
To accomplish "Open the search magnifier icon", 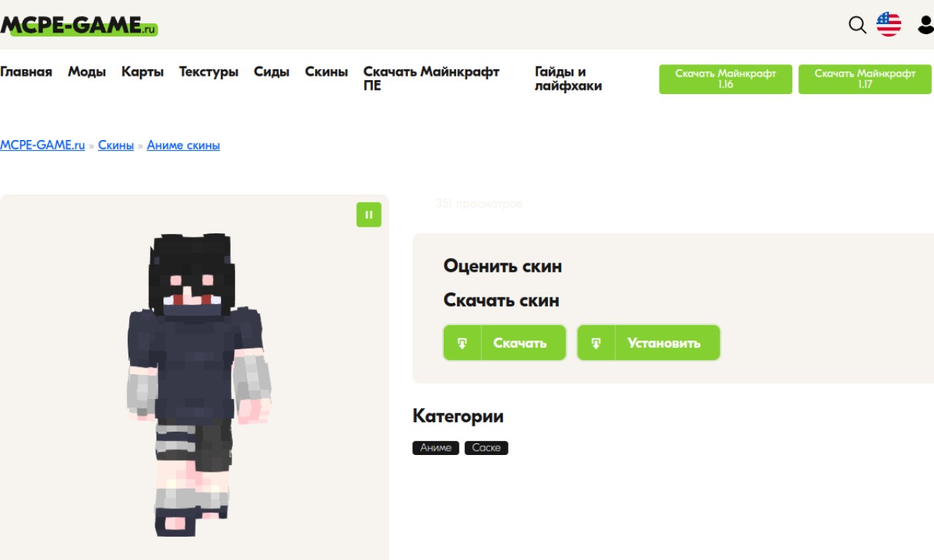I will tap(857, 25).
